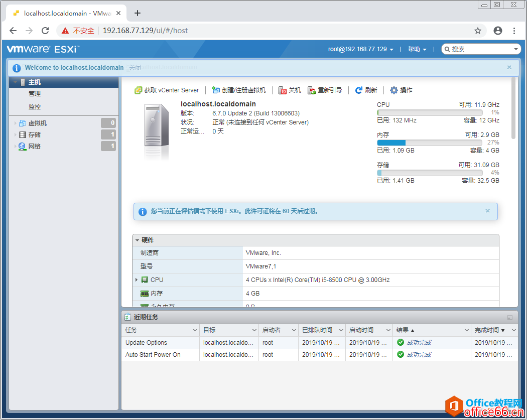This screenshot has width=527, height=420.
Task: Click the 内存 hardware row icon
Action: 145,294
